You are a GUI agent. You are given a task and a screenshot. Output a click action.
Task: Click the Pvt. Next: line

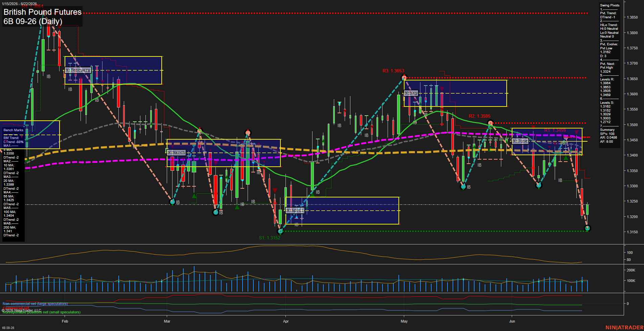pyautogui.click(x=607, y=64)
